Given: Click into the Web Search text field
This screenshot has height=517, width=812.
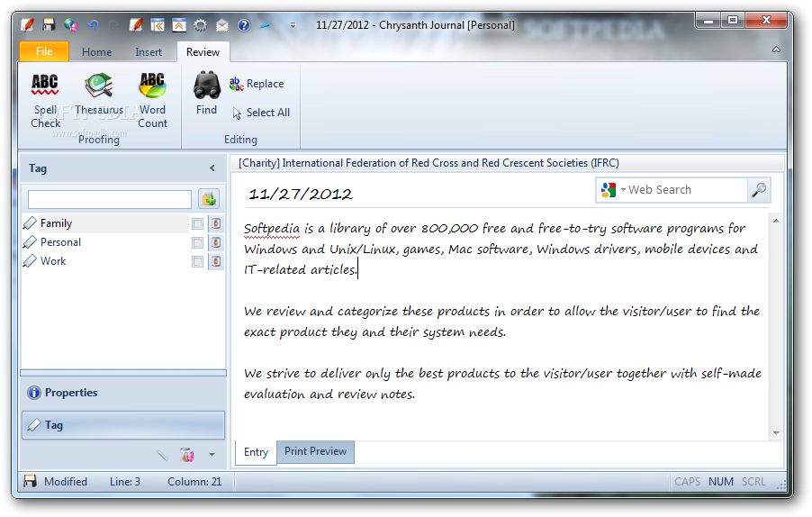Looking at the screenshot, I should [686, 190].
